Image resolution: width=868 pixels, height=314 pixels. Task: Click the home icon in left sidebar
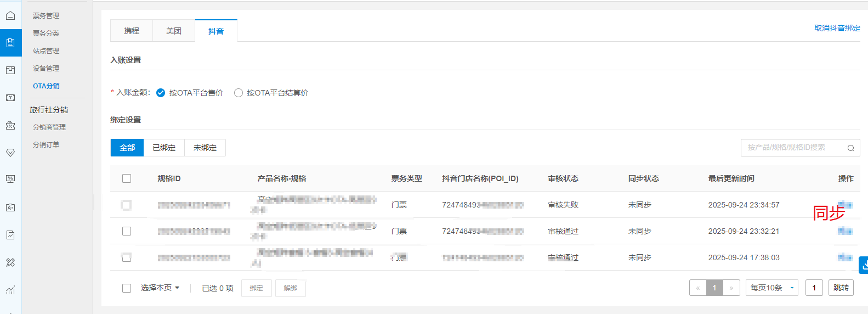(10, 15)
